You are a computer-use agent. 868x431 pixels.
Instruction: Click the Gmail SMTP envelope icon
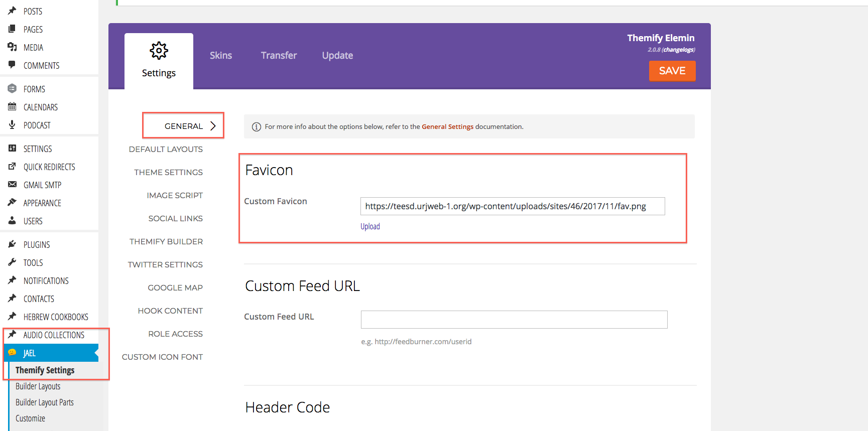pos(12,185)
